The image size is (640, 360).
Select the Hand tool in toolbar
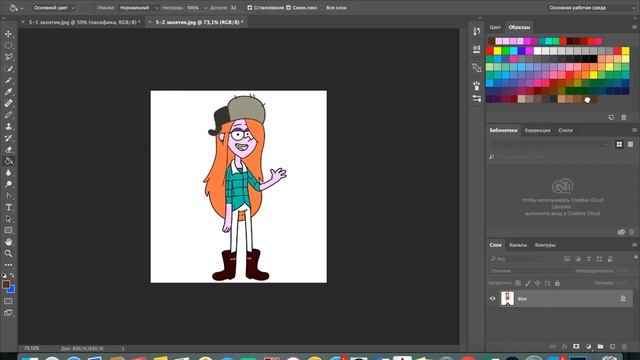(x=8, y=242)
